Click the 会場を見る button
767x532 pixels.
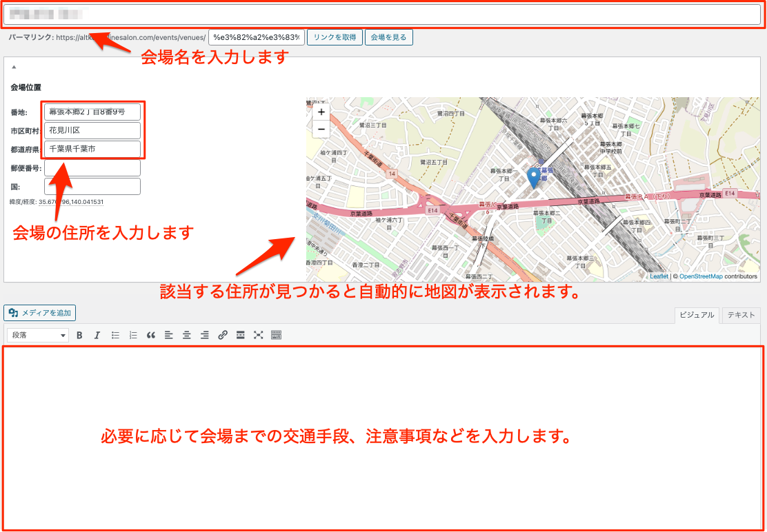[x=389, y=37]
